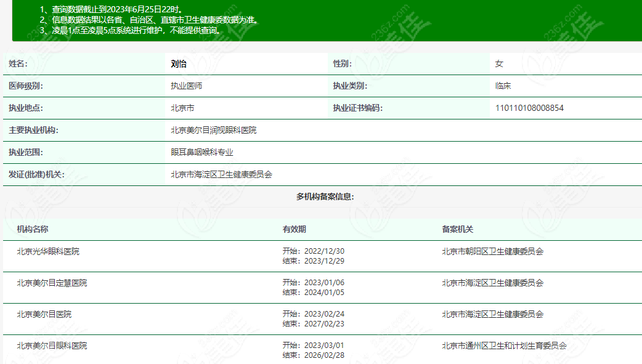Select 北京美尔目医院 row name
This screenshot has width=642, height=364.
pos(44,315)
